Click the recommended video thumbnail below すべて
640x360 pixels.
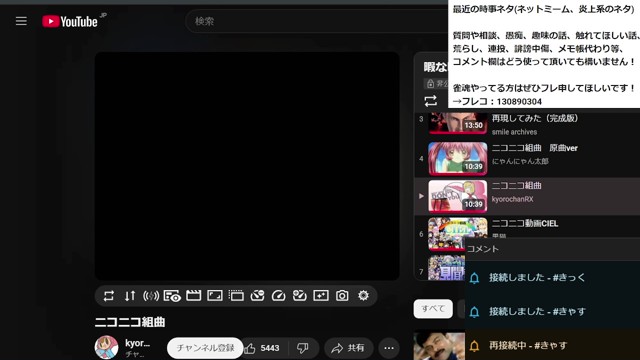coord(439,345)
